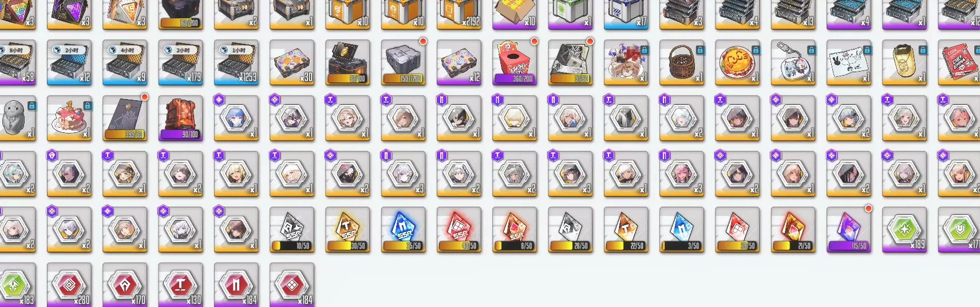Viewport: 980px width, 307px height.
Task: Select the character keychain item
Action: pyautogui.click(x=793, y=62)
